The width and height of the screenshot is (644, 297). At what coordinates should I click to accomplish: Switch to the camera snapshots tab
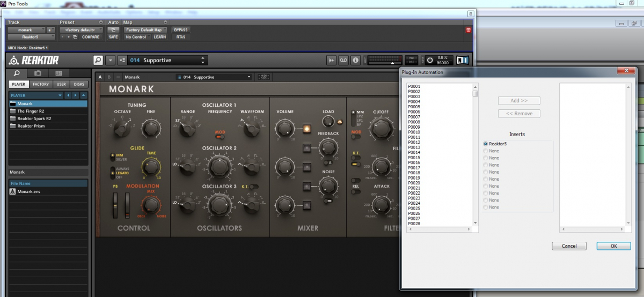click(x=38, y=73)
